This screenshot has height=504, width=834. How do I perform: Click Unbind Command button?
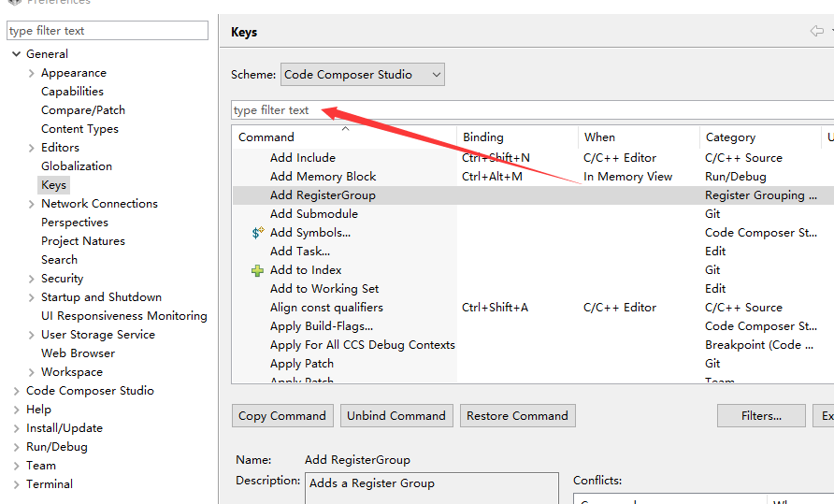pyautogui.click(x=396, y=416)
